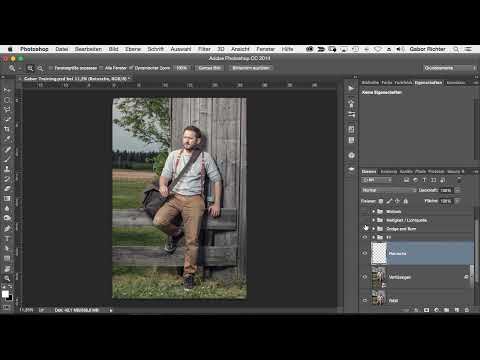
Task: Switch to the Kanäle tab
Action: pos(406,172)
